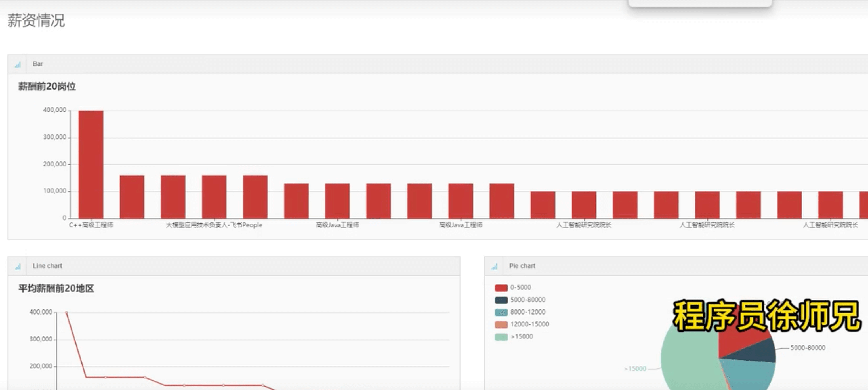Click the Bar panel header title
The height and width of the screenshot is (390, 868).
(x=38, y=64)
